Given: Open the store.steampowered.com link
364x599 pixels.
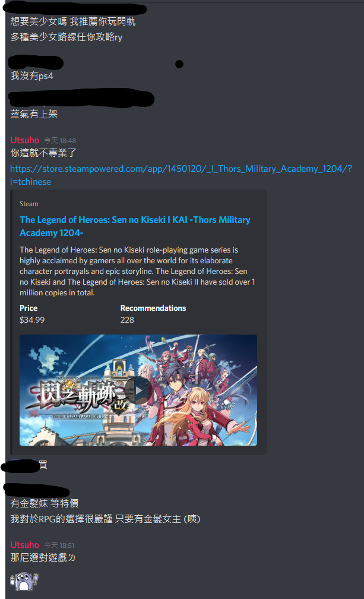Looking at the screenshot, I should click(181, 175).
